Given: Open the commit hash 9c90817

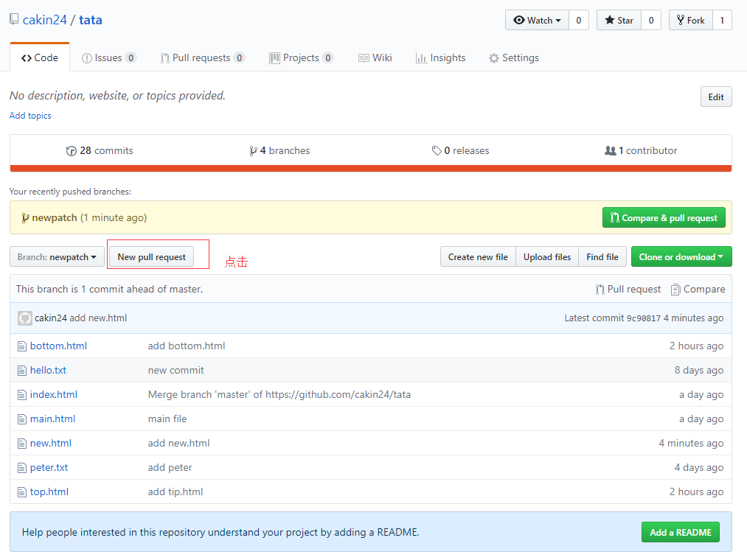Looking at the screenshot, I should (x=643, y=318).
